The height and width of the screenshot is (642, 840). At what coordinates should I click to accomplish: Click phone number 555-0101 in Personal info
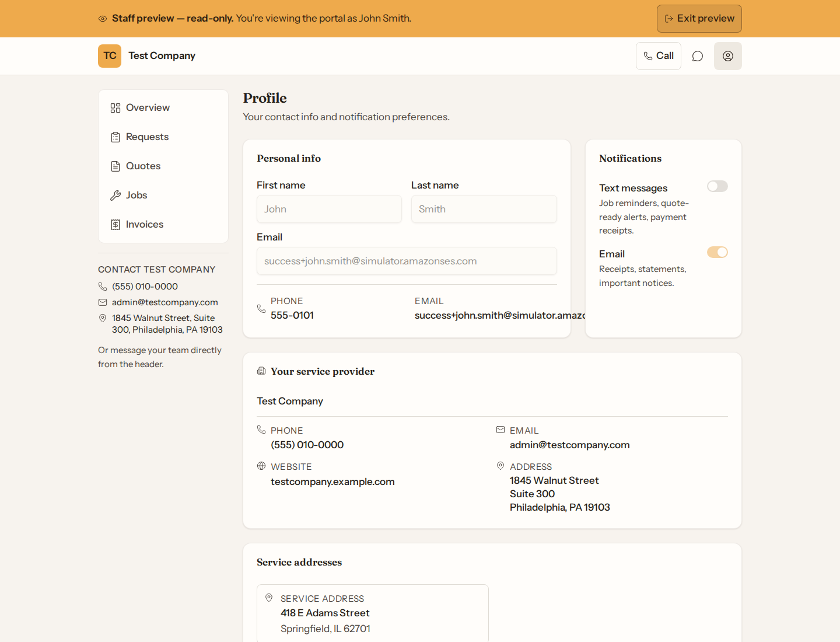tap(292, 315)
